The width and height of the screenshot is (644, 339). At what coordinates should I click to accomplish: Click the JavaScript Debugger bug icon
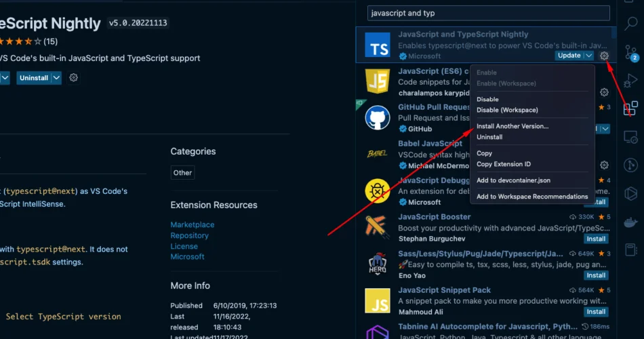[x=377, y=191]
